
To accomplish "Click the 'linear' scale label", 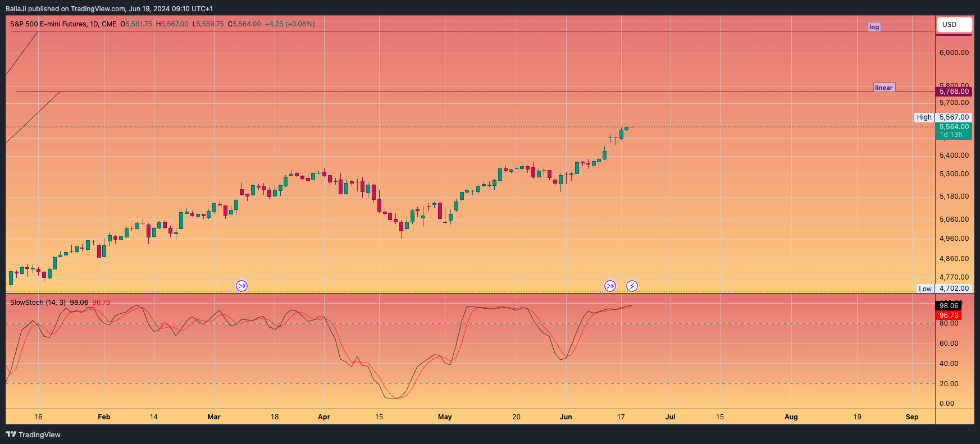I will (883, 88).
